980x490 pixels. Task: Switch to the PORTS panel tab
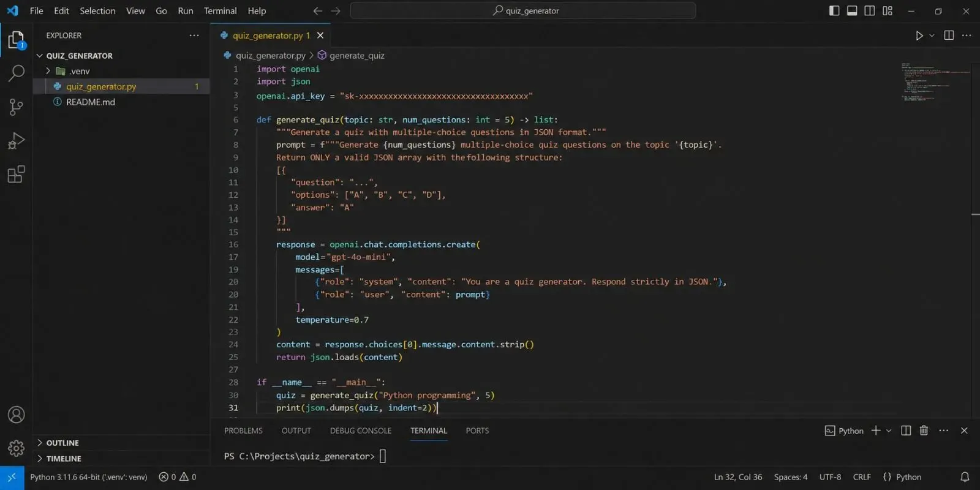[x=477, y=431]
